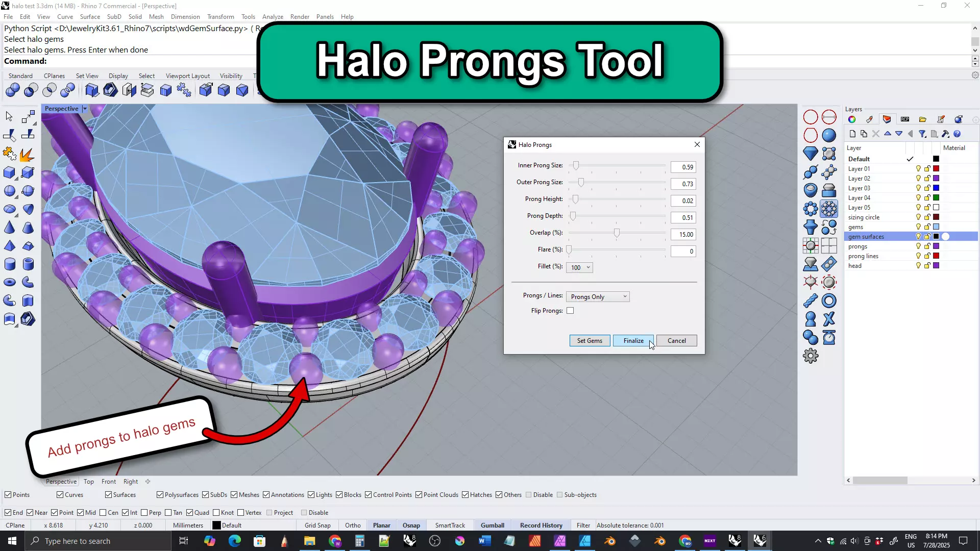Open Rhino 8 from the taskbar

409,541
